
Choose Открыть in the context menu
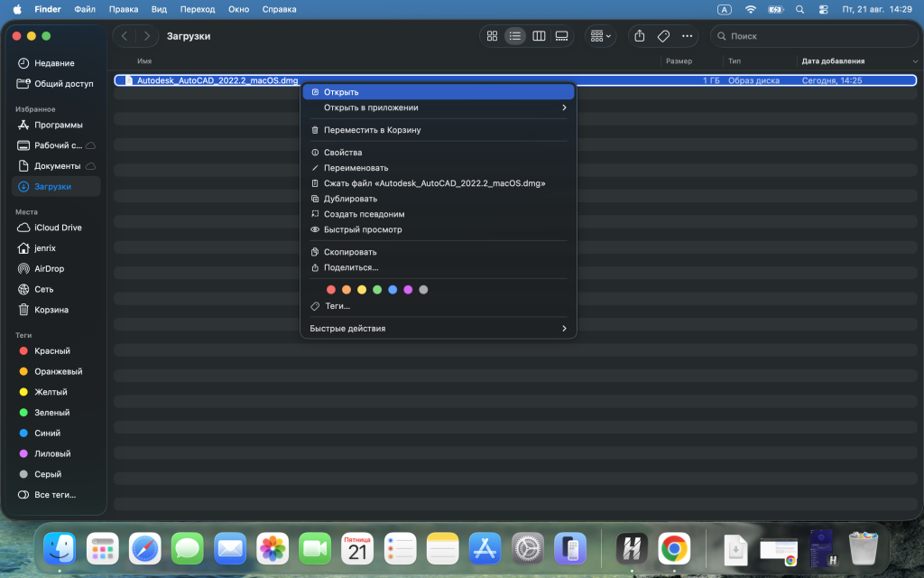439,92
